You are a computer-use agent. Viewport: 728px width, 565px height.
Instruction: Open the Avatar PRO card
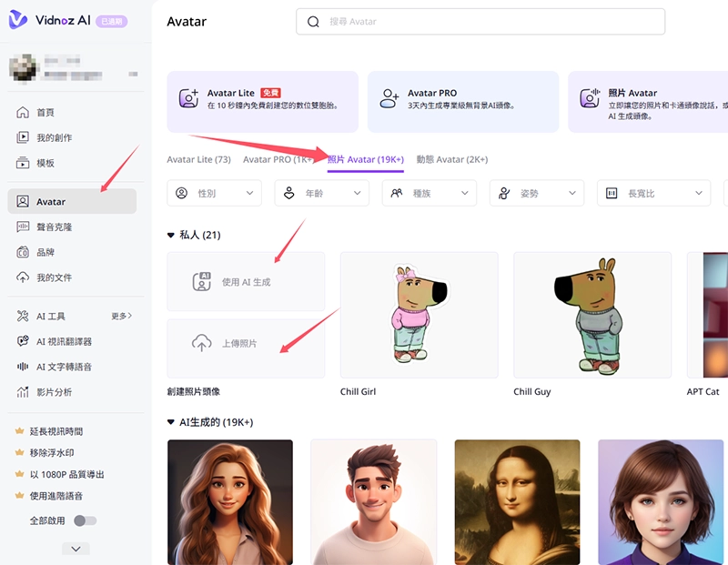(463, 102)
